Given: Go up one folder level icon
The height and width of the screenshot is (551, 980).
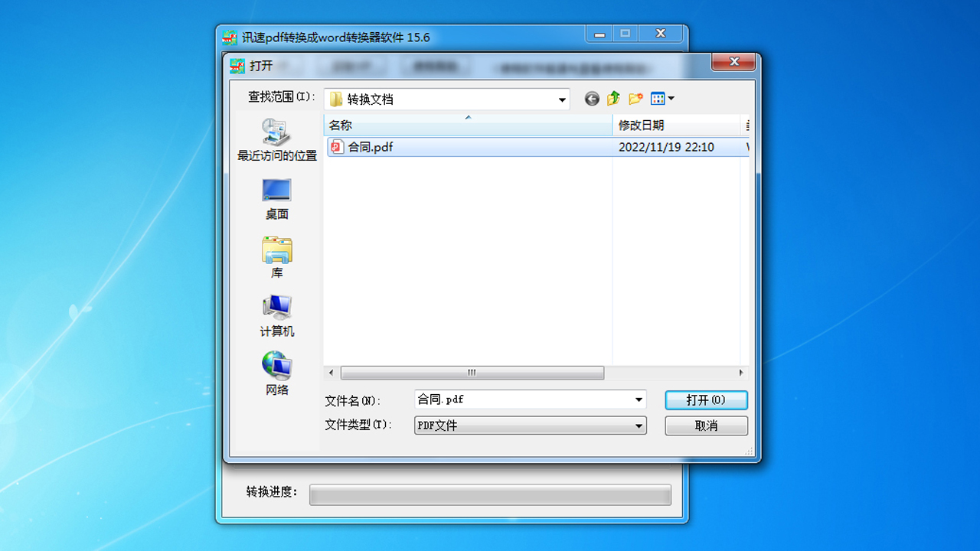Looking at the screenshot, I should point(613,99).
